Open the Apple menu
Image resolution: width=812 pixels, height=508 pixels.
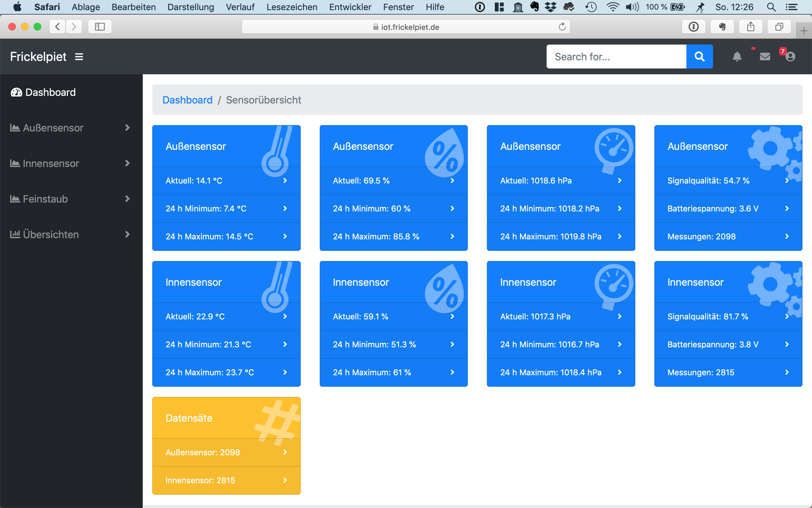(17, 7)
